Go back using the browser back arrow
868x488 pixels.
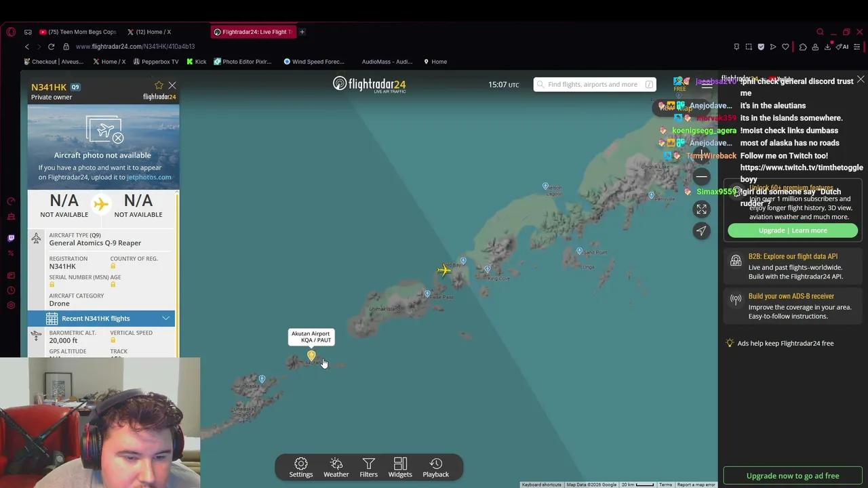pos(27,47)
